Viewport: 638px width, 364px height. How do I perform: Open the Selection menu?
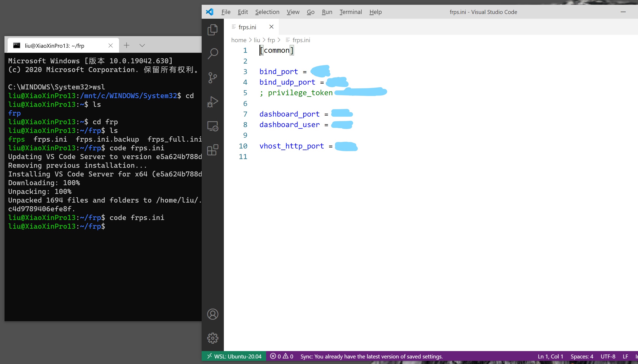tap(267, 12)
